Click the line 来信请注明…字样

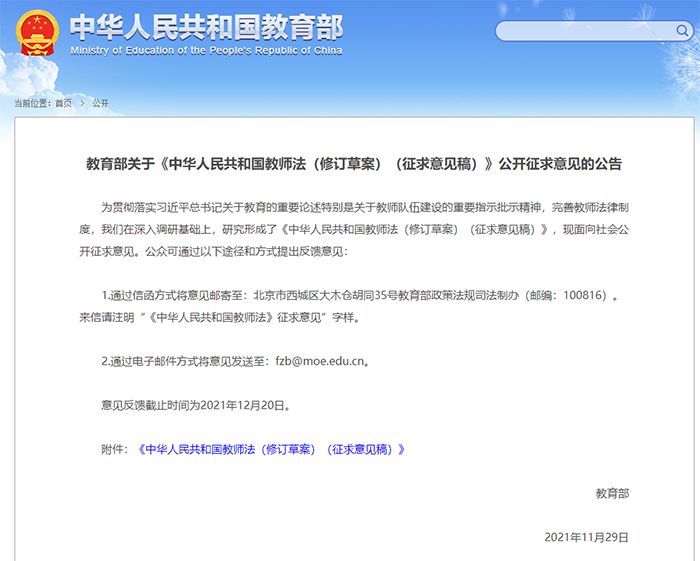coord(219,317)
